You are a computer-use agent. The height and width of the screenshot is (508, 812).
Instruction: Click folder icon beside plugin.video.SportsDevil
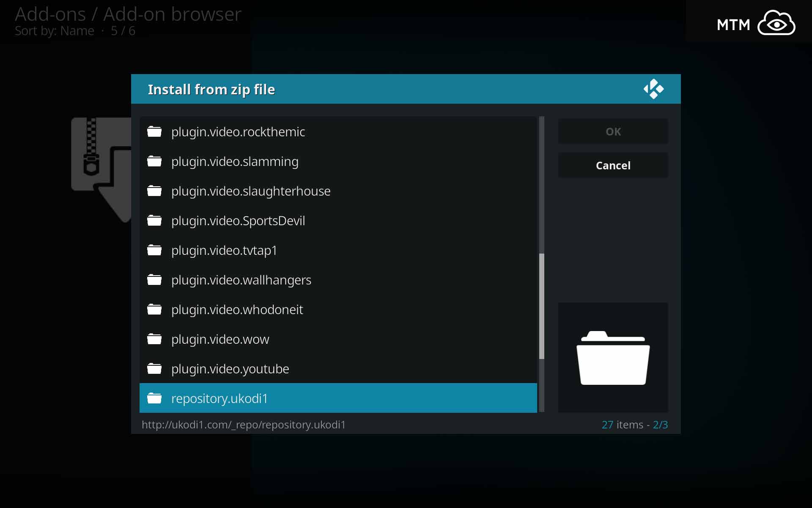(154, 221)
